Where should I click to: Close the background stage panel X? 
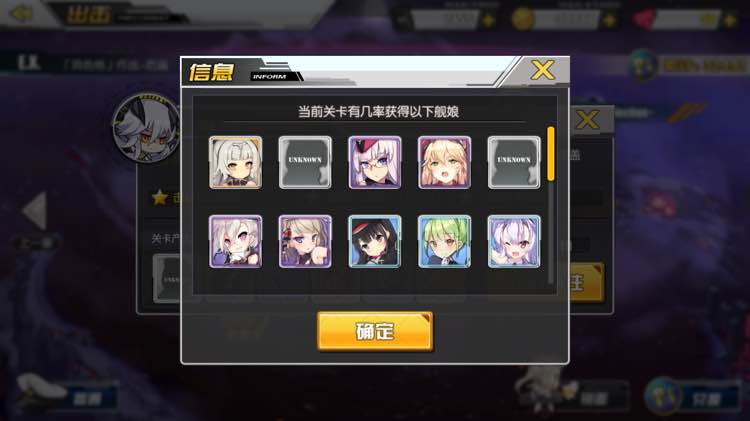click(x=587, y=120)
